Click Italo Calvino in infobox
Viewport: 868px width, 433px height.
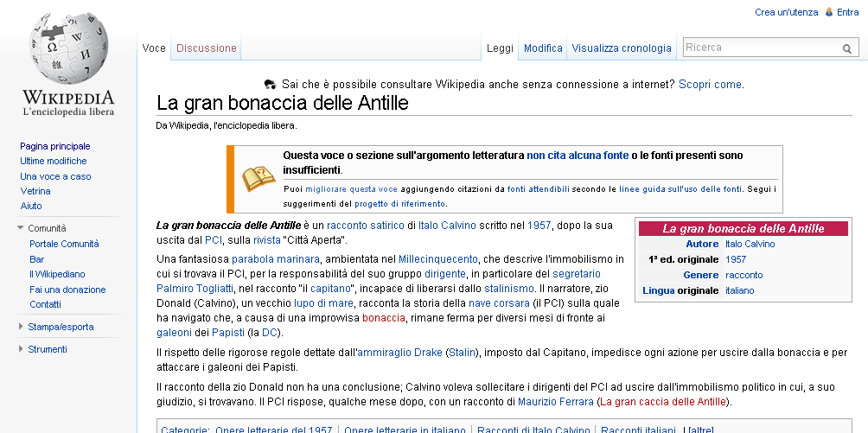pyautogui.click(x=750, y=244)
